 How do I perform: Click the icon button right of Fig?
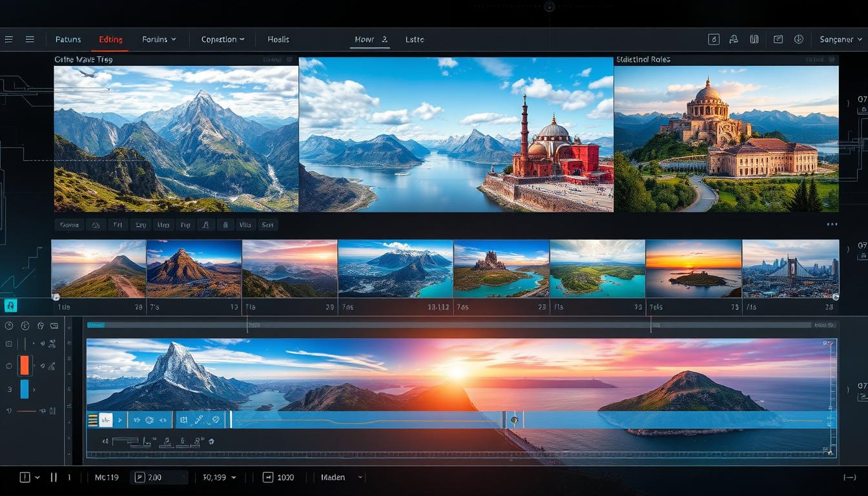tap(205, 225)
